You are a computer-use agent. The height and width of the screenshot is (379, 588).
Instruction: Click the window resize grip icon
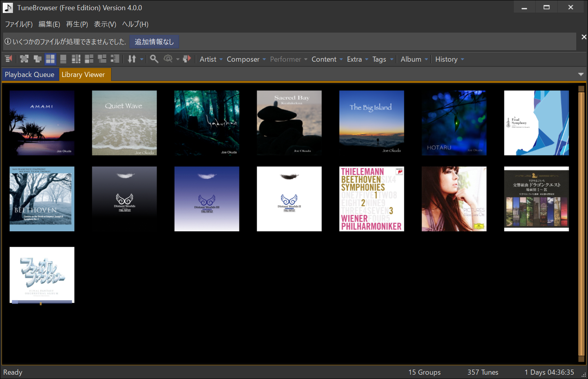[584, 375]
